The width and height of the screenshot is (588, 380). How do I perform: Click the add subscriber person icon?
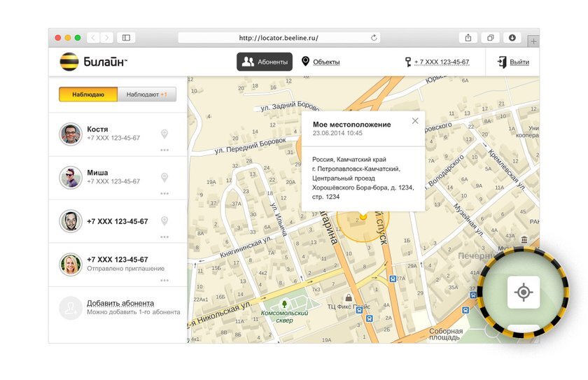pyautogui.click(x=71, y=308)
